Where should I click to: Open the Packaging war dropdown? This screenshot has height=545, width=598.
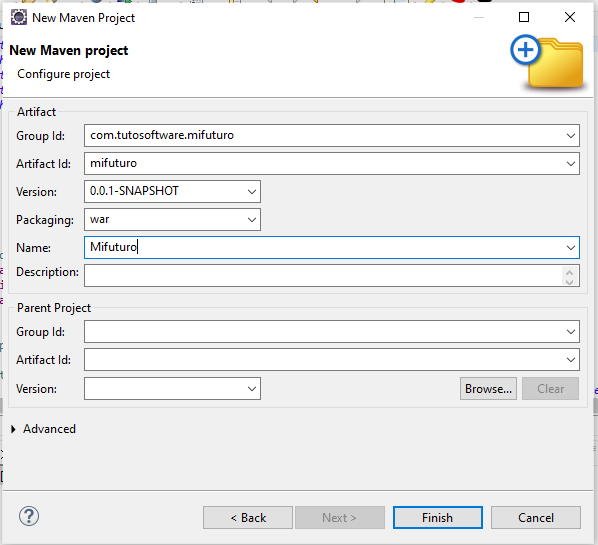coord(251,220)
